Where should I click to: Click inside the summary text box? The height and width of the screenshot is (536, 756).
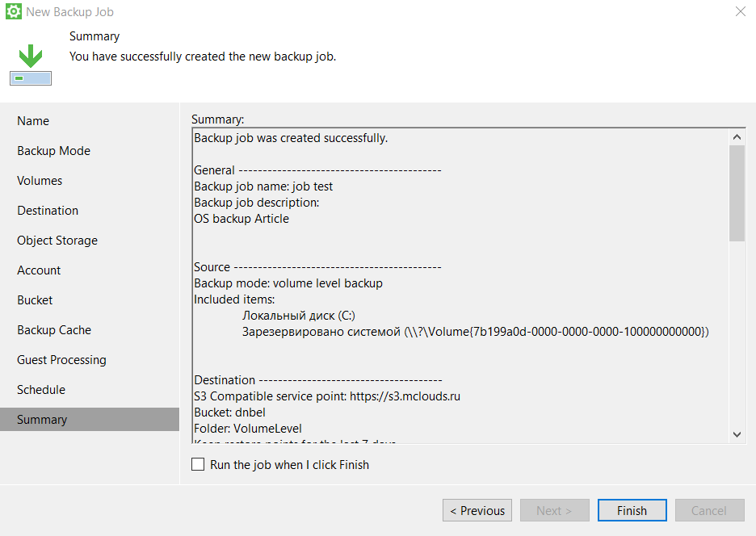[x=460, y=242]
